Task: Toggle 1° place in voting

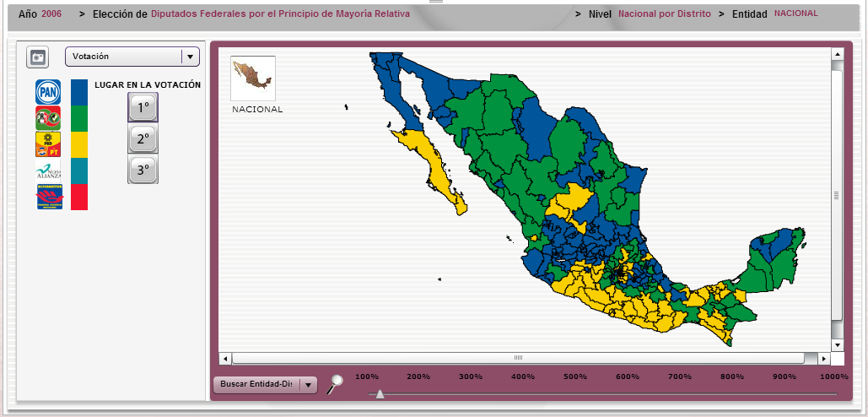Action: tap(143, 108)
